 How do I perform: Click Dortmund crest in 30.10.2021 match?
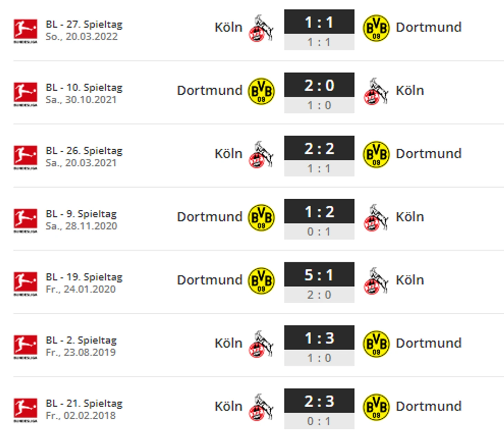[261, 91]
